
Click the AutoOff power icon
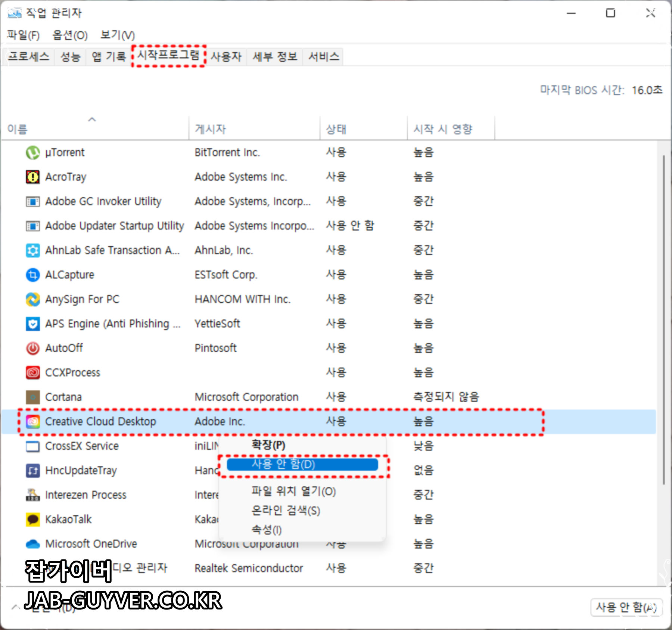click(x=33, y=348)
